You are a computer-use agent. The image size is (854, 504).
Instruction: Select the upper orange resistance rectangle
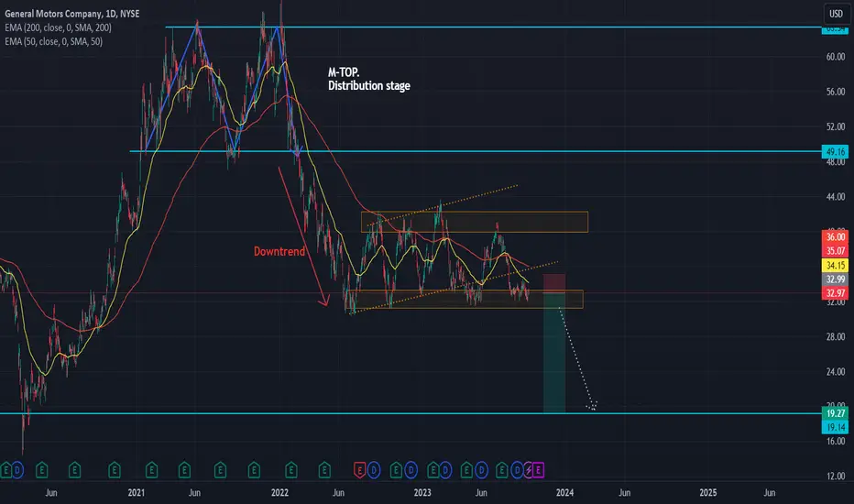475,222
